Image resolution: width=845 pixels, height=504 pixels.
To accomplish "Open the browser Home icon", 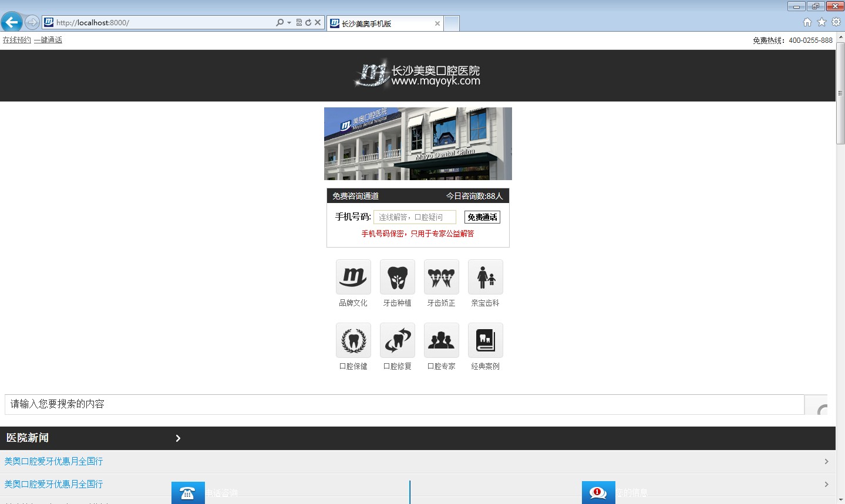I will pos(807,22).
